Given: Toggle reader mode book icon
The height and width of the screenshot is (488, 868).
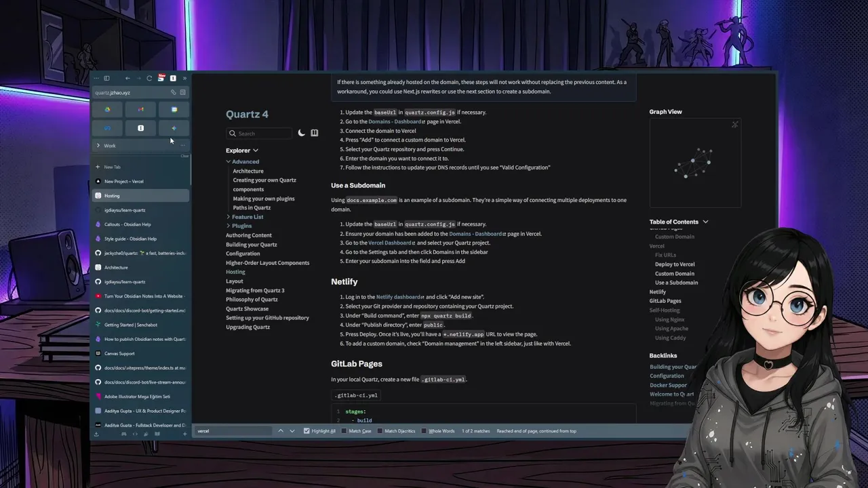Looking at the screenshot, I should [314, 133].
